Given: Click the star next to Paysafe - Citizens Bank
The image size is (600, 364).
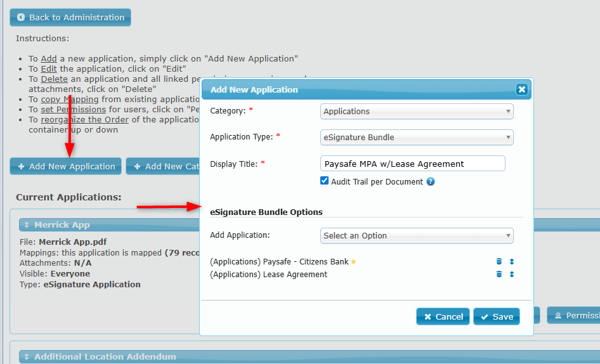Looking at the screenshot, I should (354, 262).
